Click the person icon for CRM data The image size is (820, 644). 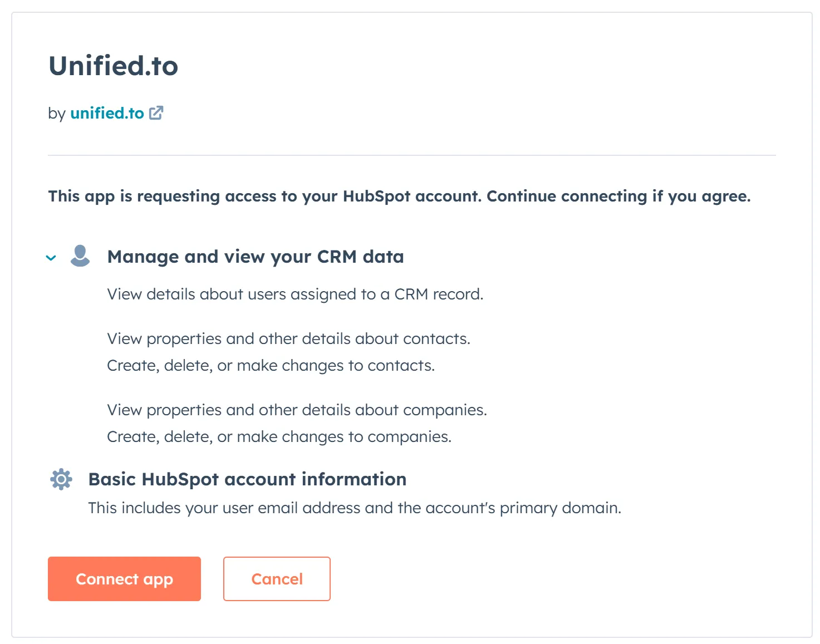80,256
